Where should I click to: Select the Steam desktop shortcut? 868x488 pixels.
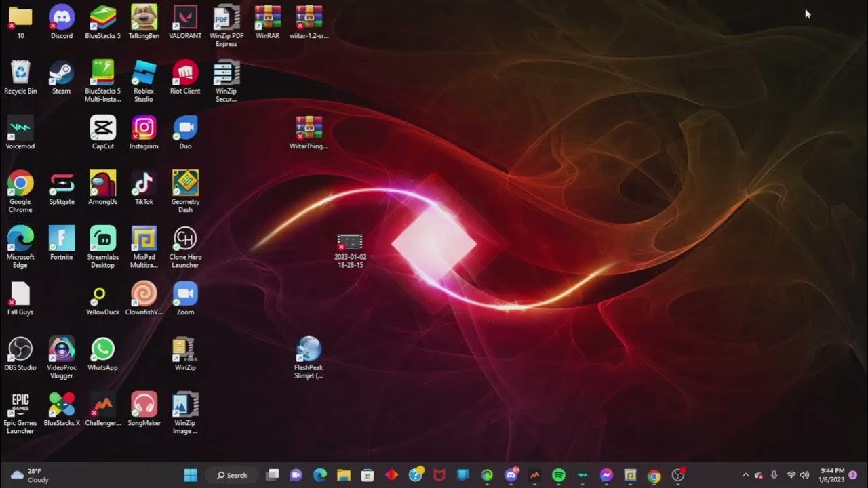coord(62,77)
